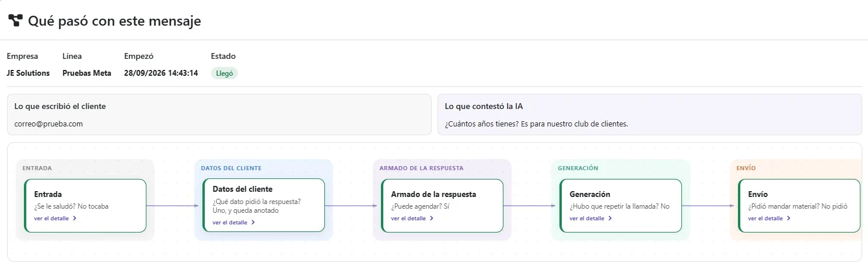This screenshot has width=868, height=271.
Task: Click the line value 'Pruebas Meta'
Action: click(x=87, y=73)
